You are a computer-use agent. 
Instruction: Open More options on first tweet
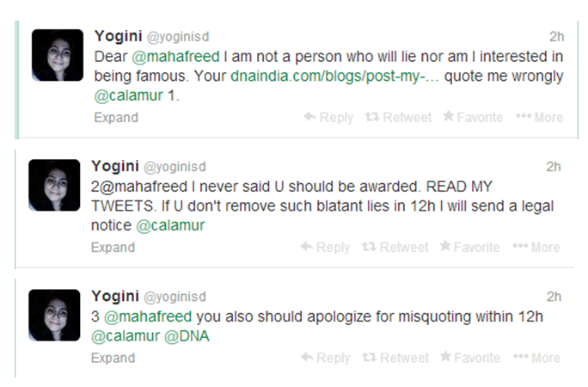point(539,118)
